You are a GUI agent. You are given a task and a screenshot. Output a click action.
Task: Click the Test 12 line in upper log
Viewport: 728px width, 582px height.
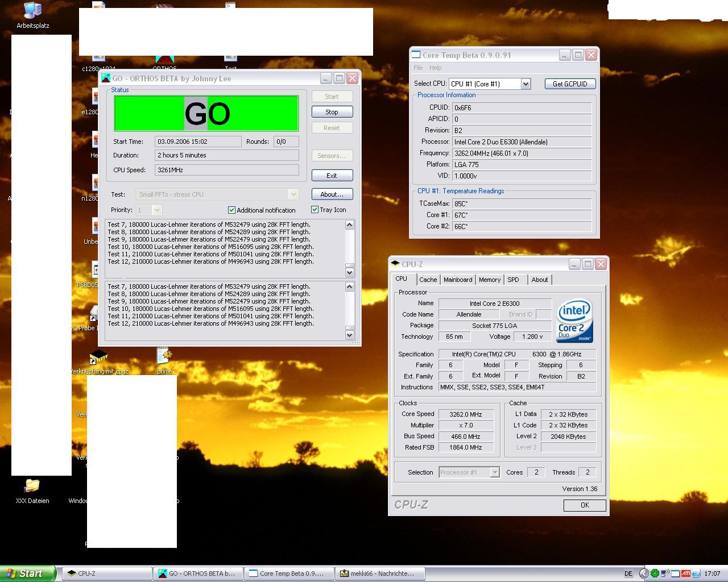[x=210, y=261]
